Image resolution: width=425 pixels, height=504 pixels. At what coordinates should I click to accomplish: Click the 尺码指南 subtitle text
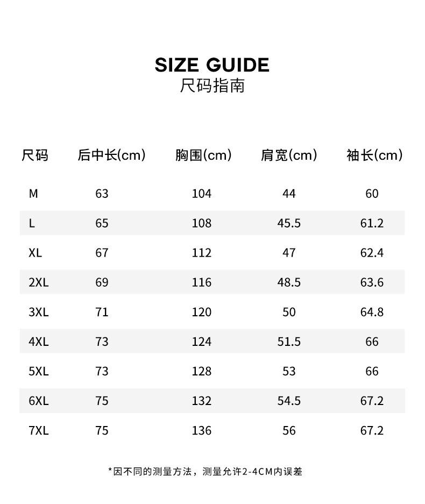tap(212, 86)
